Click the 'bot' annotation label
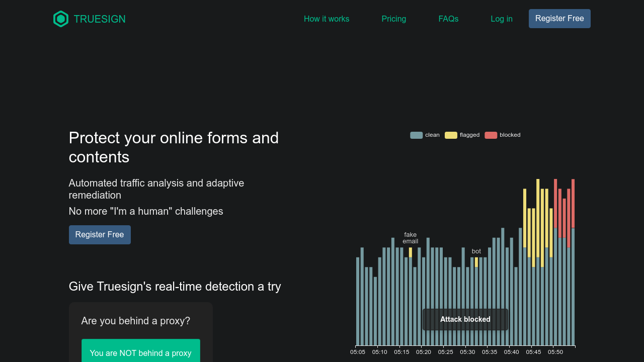 (x=476, y=251)
